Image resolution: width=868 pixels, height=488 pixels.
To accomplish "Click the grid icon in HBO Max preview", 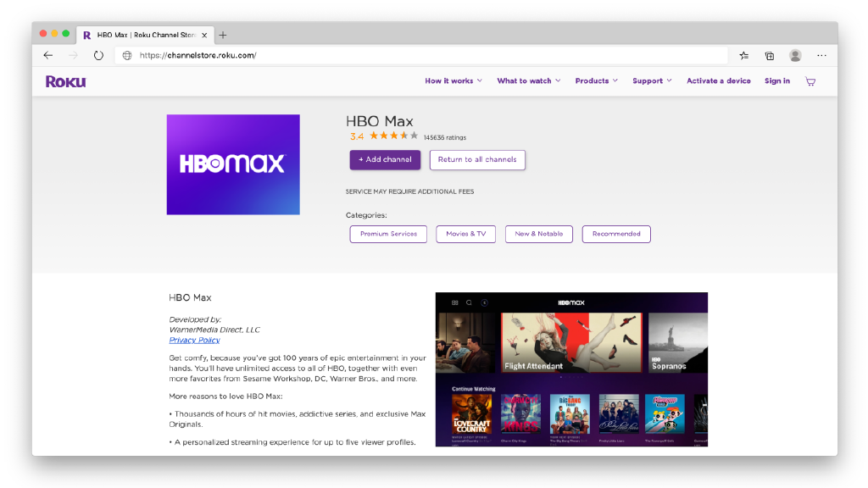I will 455,302.
